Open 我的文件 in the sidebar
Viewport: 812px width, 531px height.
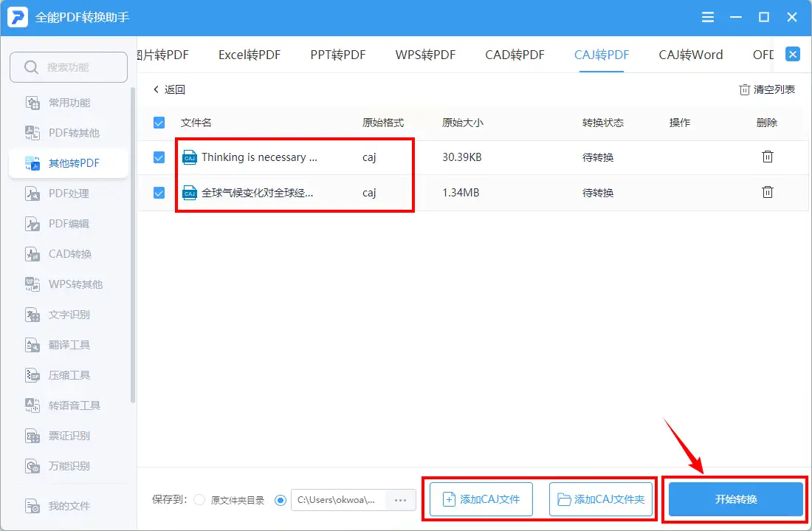point(69,506)
